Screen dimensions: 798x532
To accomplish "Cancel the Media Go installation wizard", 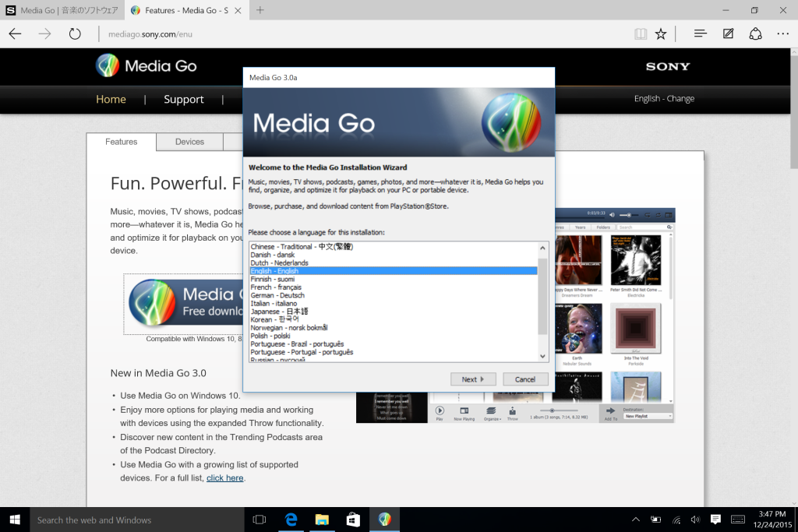I will click(525, 379).
